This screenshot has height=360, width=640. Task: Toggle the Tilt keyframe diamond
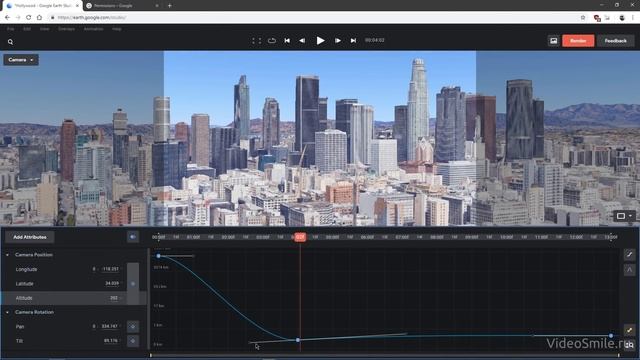point(133,341)
